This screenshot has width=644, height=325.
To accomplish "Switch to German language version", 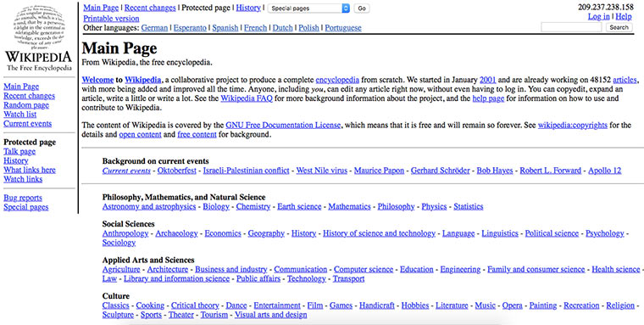I will 154,28.
